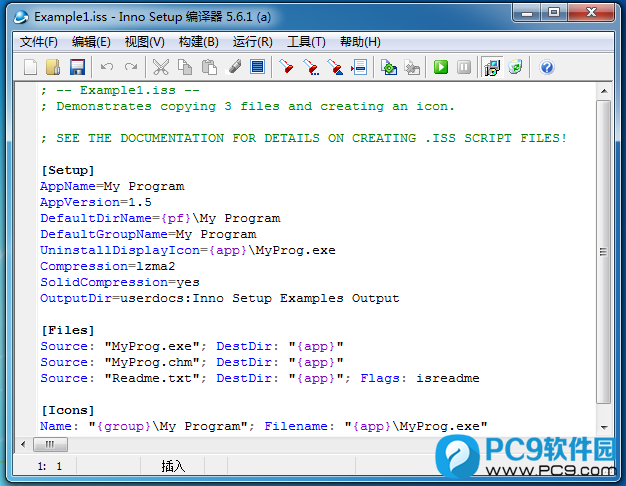Click the 插入 status bar indicator

(x=173, y=466)
